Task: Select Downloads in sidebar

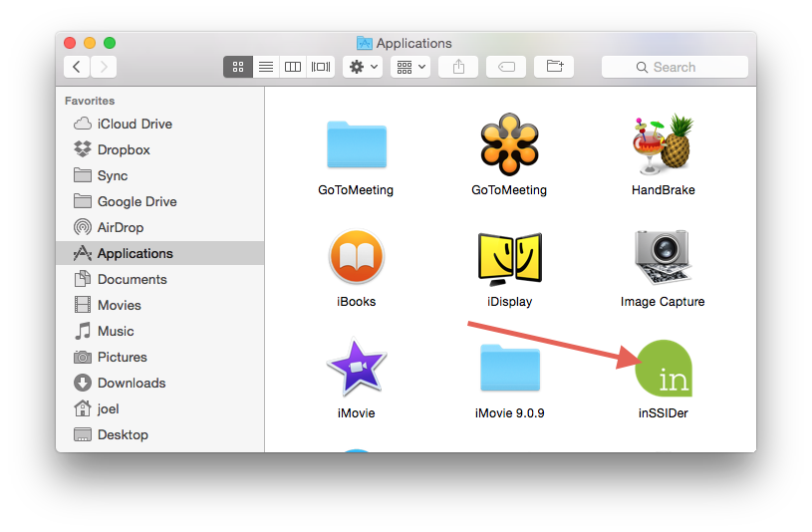Action: click(160, 383)
